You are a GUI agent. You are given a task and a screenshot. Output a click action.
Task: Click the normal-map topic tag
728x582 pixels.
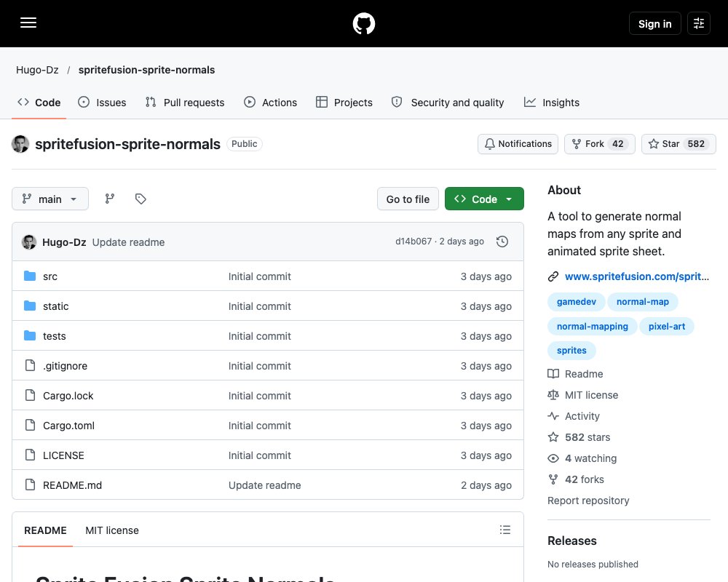coord(643,302)
